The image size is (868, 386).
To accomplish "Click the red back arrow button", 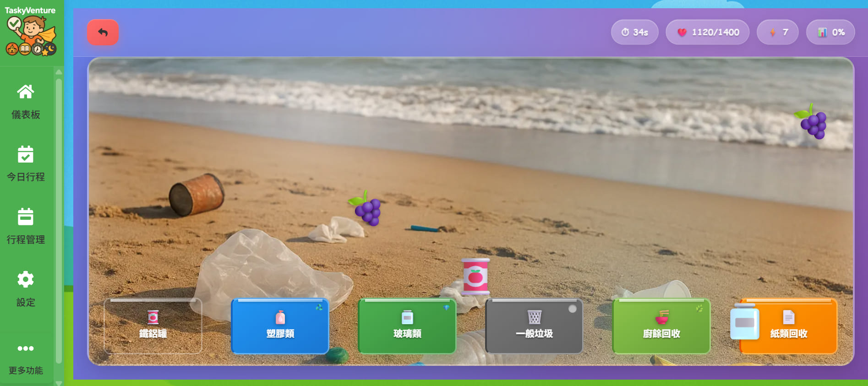I will (103, 33).
